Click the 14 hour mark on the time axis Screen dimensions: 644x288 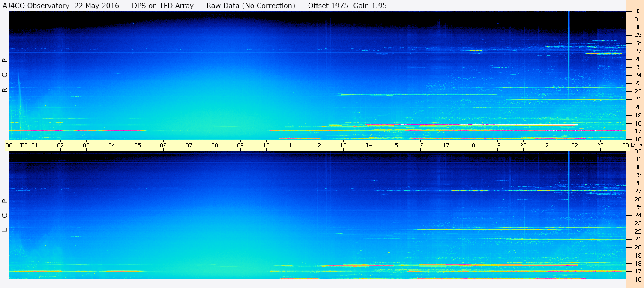pyautogui.click(x=369, y=145)
